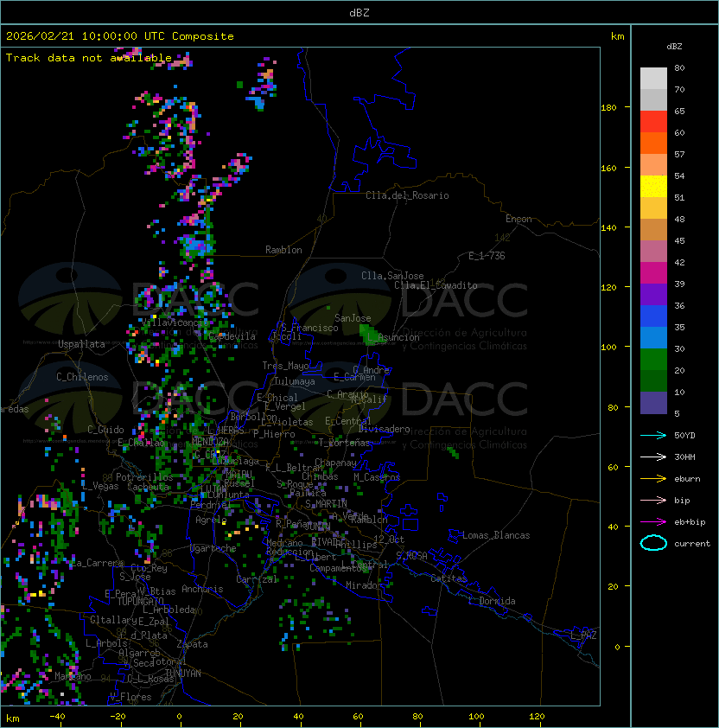Click the 'current' legend label
This screenshot has height=728, width=719.
pos(692,544)
